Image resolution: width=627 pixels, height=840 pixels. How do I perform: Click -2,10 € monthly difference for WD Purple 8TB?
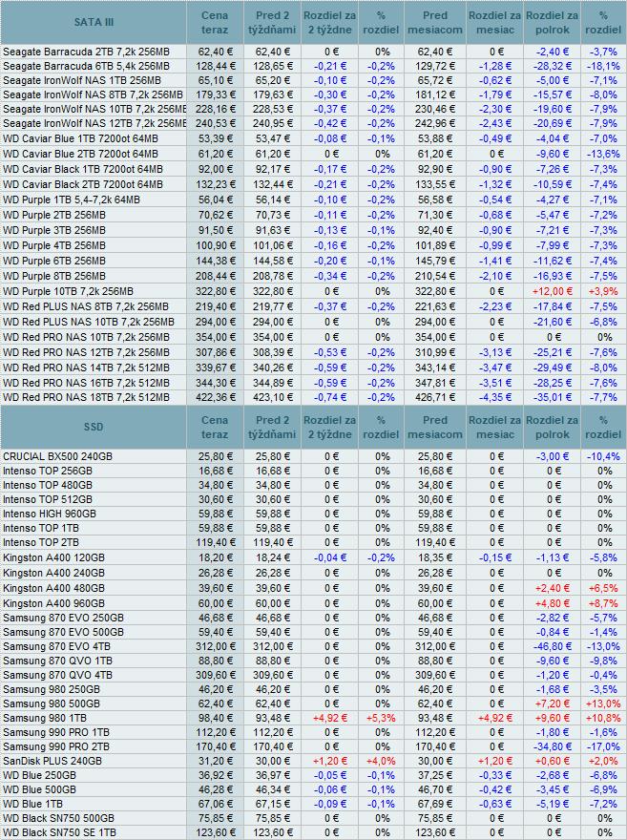click(x=495, y=277)
